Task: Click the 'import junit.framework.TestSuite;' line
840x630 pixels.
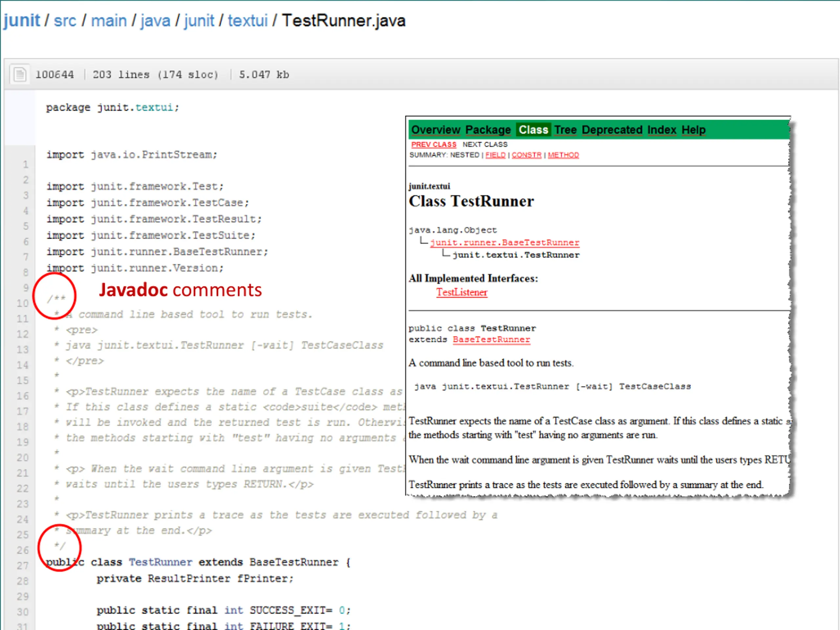Action: pos(151,236)
